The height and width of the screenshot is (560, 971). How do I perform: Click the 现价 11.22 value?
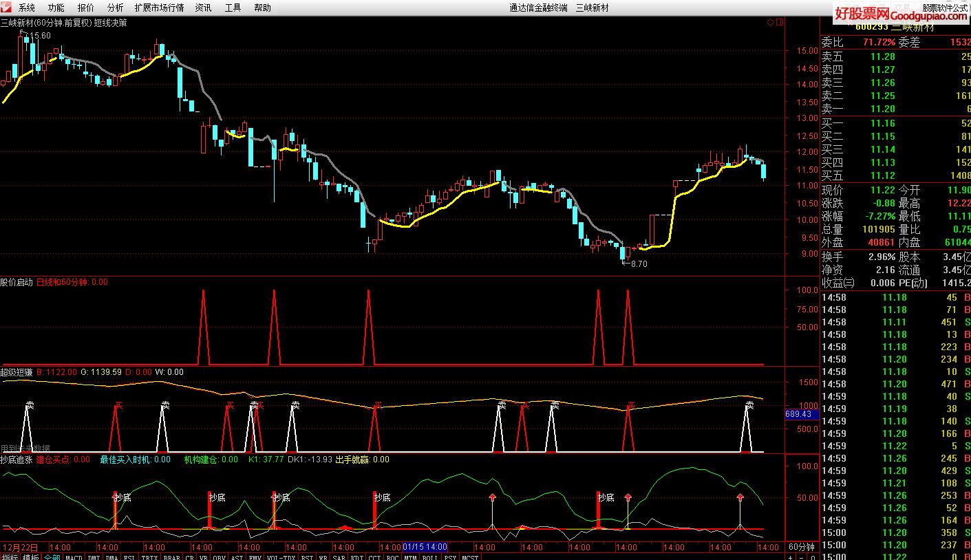(x=883, y=190)
